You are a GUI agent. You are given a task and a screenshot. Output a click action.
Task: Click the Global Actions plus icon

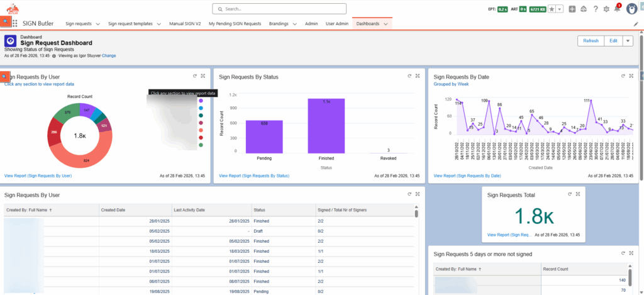click(572, 9)
